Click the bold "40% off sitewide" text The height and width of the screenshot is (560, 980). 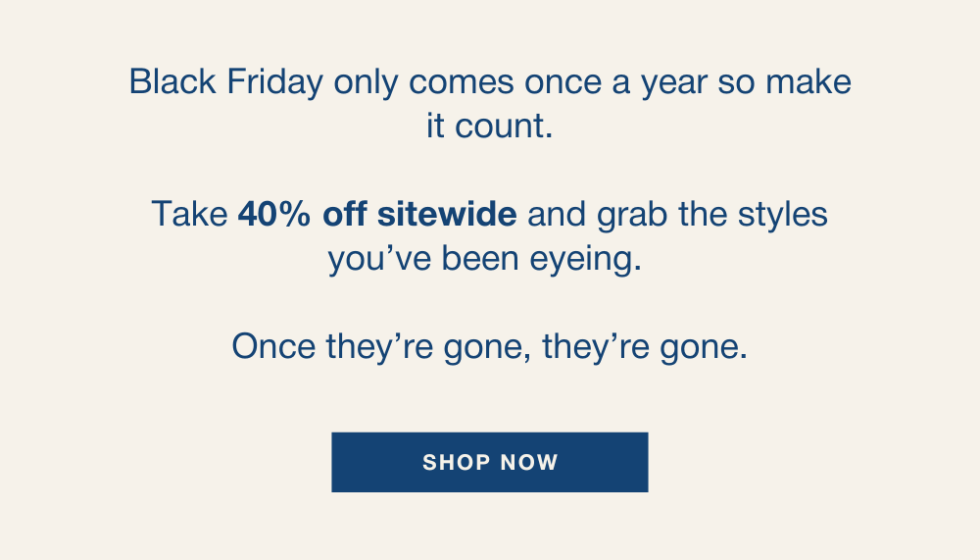376,214
